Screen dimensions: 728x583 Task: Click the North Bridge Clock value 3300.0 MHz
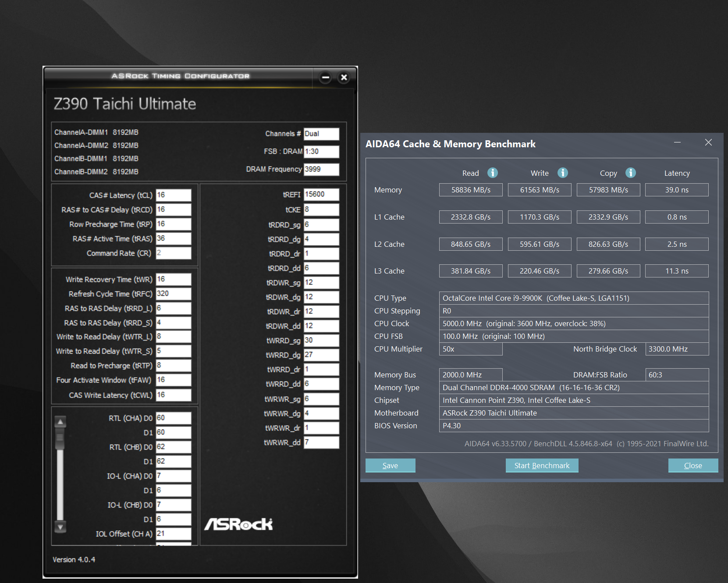(677, 349)
